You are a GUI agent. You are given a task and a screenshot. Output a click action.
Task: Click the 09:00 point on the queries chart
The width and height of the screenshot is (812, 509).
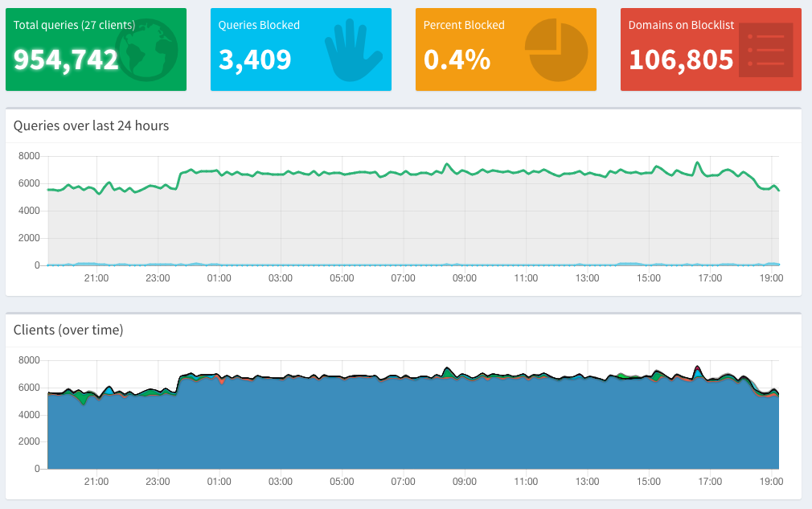[x=465, y=173]
